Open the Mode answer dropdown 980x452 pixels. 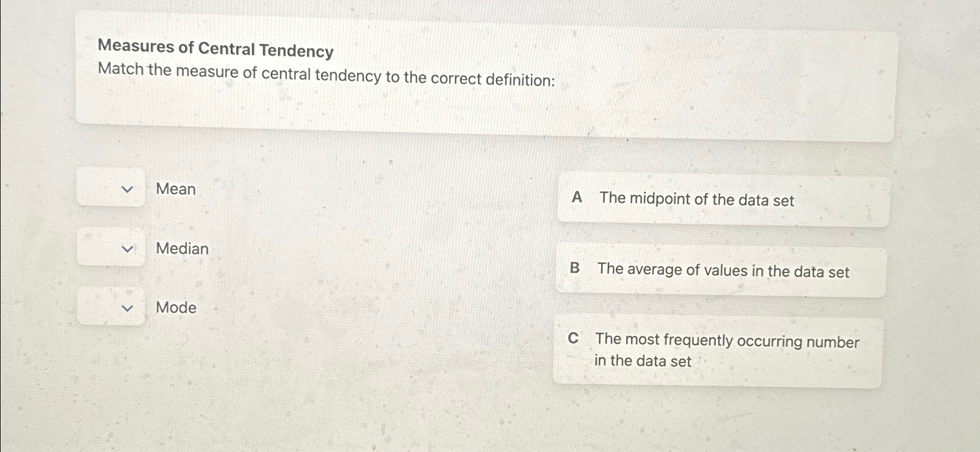tap(111, 308)
